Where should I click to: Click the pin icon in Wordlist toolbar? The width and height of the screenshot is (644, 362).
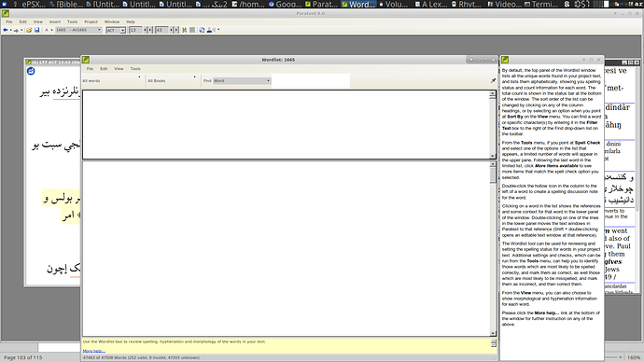[493, 80]
